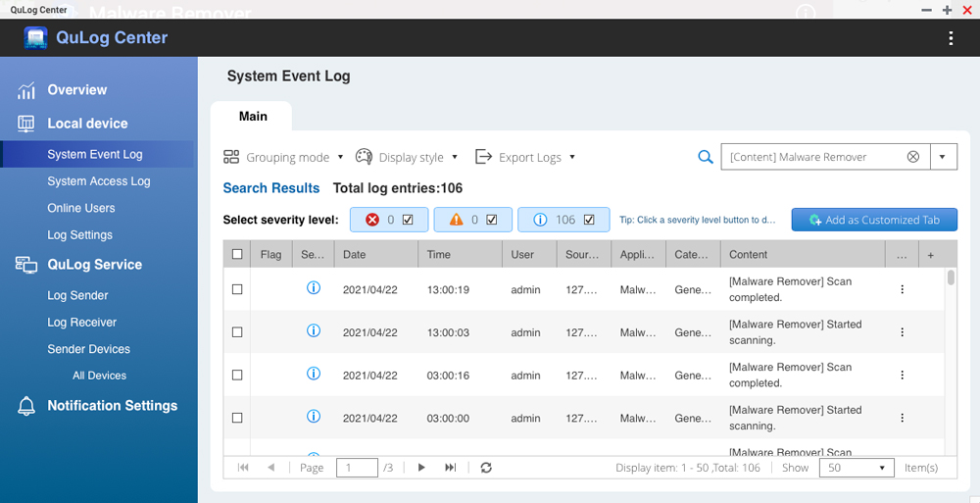This screenshot has width=980, height=503.
Task: Click the Search Results link
Action: [x=271, y=188]
